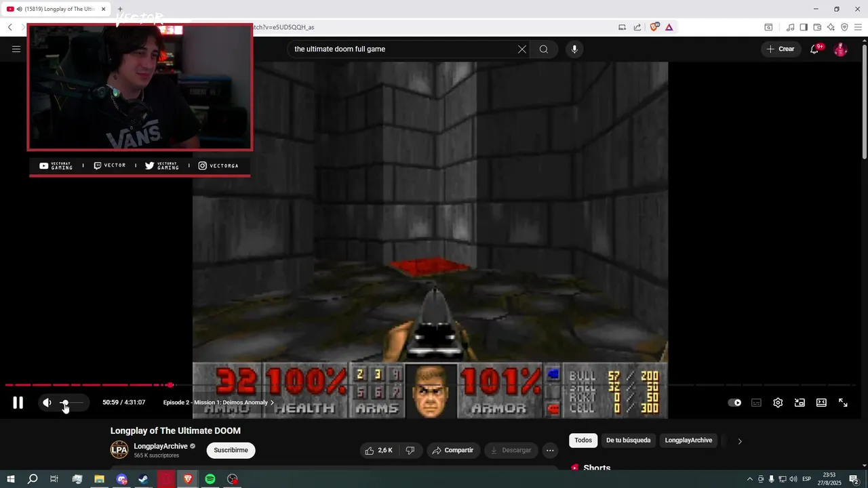Enter full screen mode

point(843,403)
